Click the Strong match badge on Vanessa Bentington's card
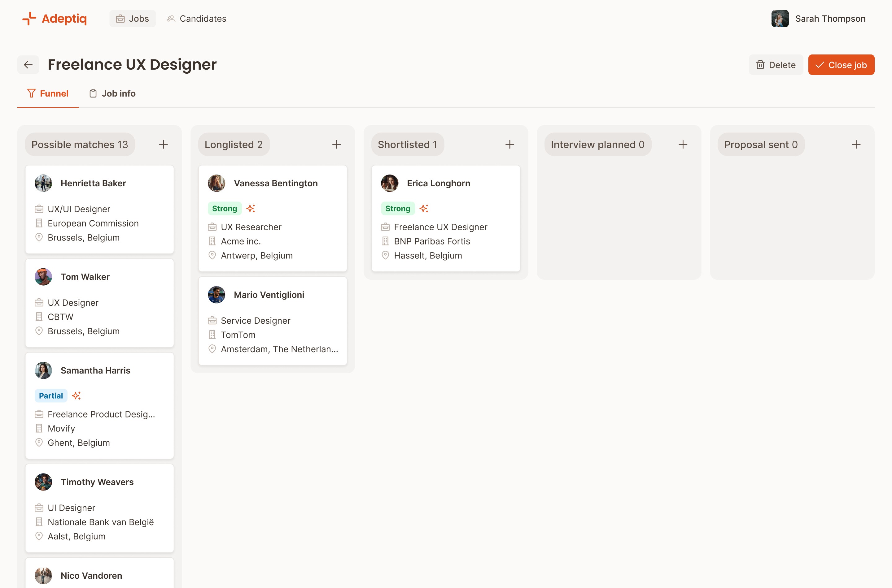Screen dimensions: 892x588 (x=225, y=208)
